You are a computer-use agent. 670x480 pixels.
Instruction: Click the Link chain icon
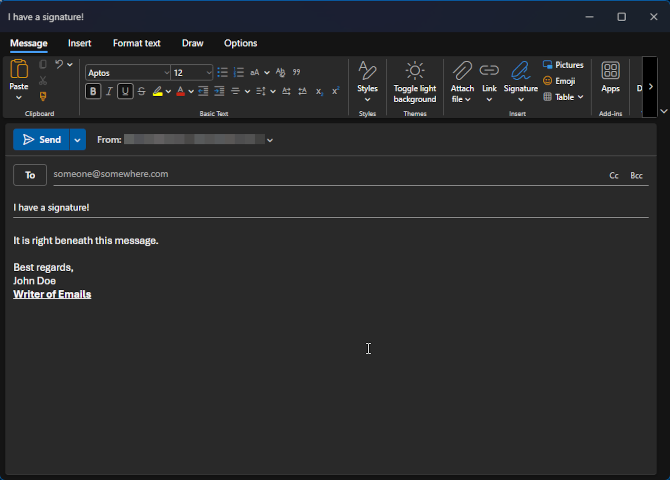click(489, 70)
